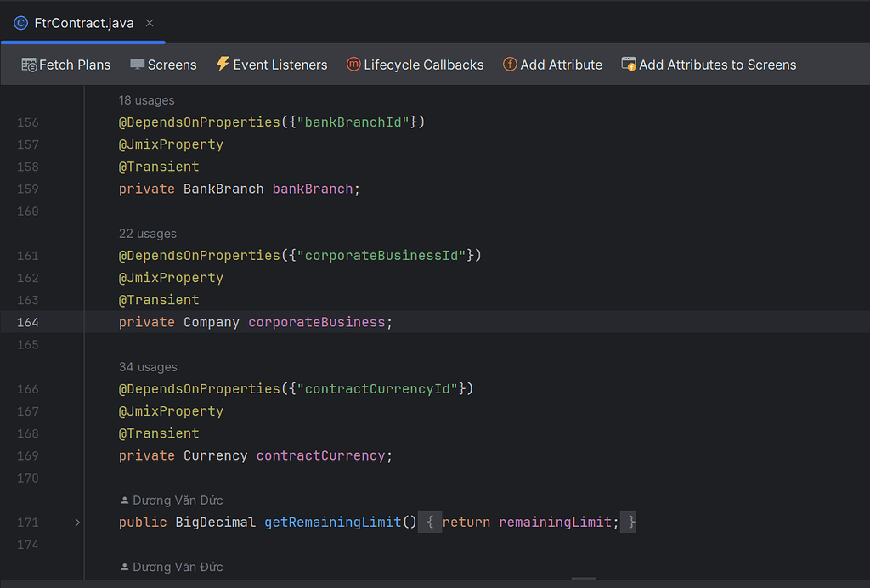The height and width of the screenshot is (588, 870).
Task: Click line number 156 in gutter
Action: pyautogui.click(x=28, y=122)
